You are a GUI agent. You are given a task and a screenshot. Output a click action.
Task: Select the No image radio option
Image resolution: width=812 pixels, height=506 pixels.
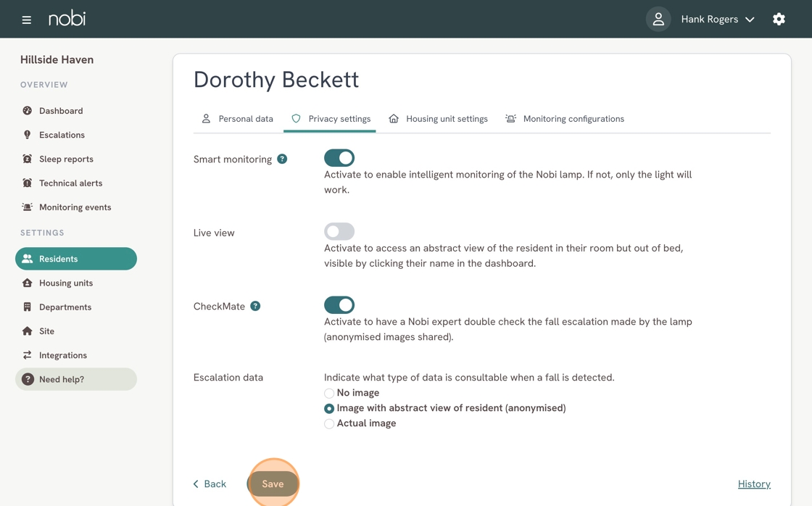[329, 394]
